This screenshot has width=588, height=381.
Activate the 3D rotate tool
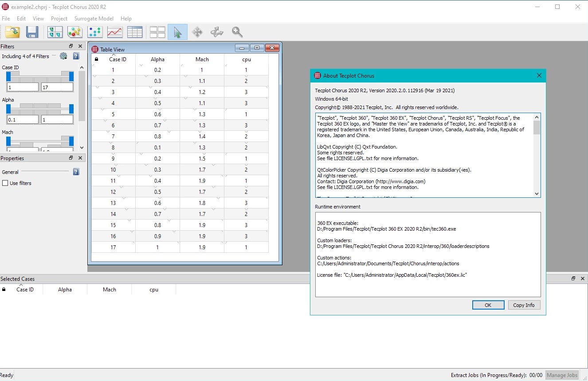(x=217, y=32)
